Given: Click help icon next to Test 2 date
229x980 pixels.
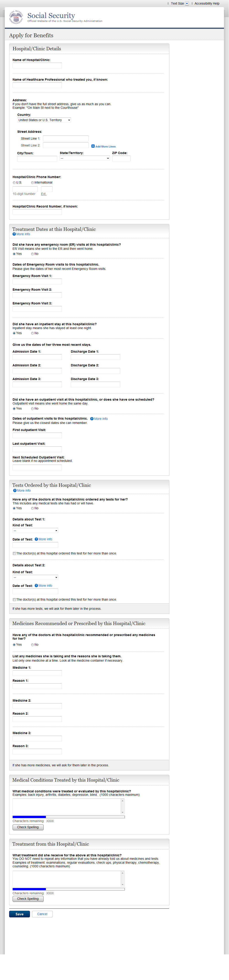Looking at the screenshot, I should 36,586.
